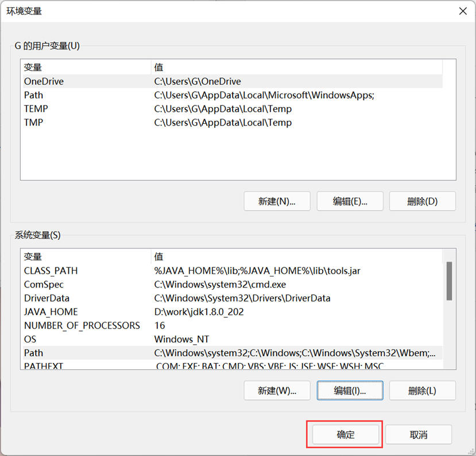Screen dimensions: 476x456
Task: Select the PATHEXT system variable
Action: pyautogui.click(x=233, y=365)
